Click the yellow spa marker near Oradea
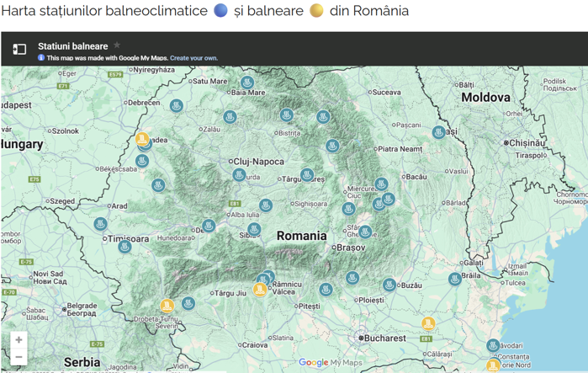This screenshot has width=588, height=373. point(141,139)
